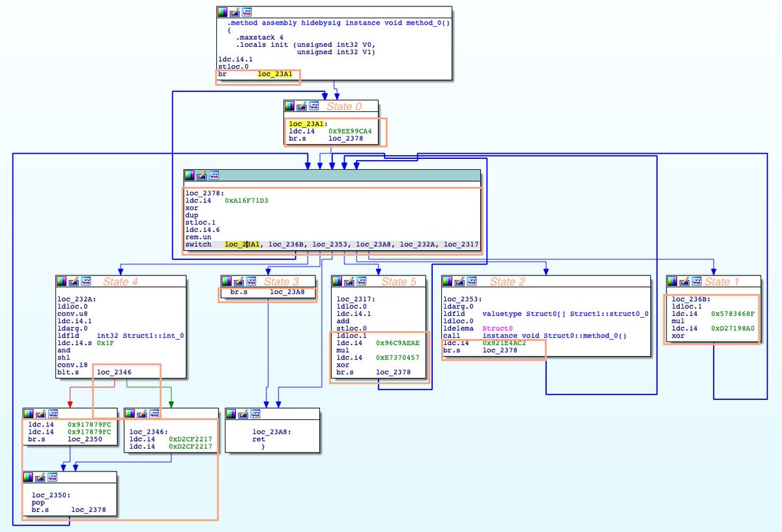The width and height of the screenshot is (782, 532).
Task: Click loc_236B in the switch jump table
Action: [x=285, y=244]
